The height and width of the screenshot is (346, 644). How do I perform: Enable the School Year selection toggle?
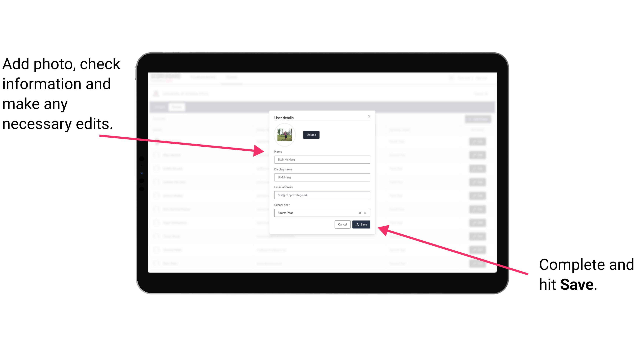[366, 213]
